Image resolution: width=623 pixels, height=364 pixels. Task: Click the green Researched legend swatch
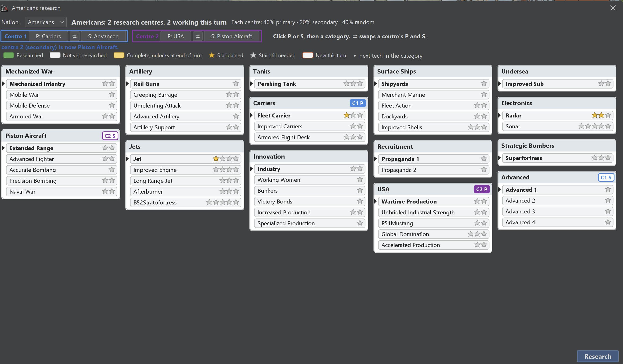(x=9, y=55)
